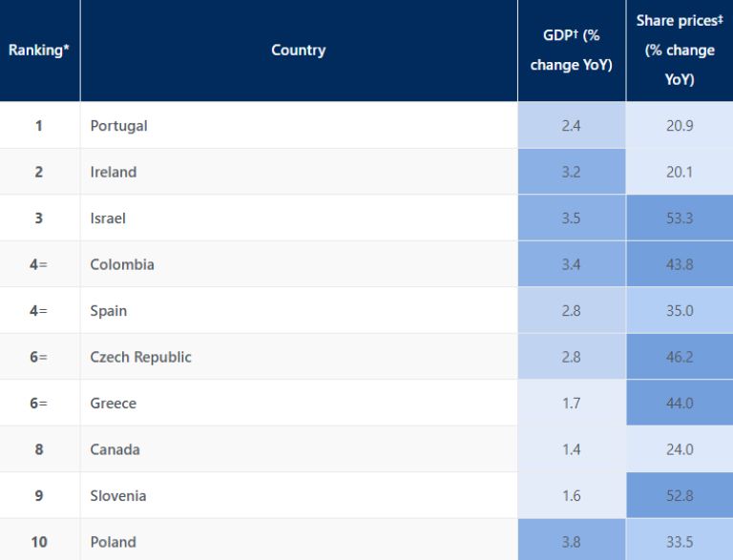Viewport: 733px width, 560px height.
Task: Select the Spain country cell
Action: coord(109,311)
